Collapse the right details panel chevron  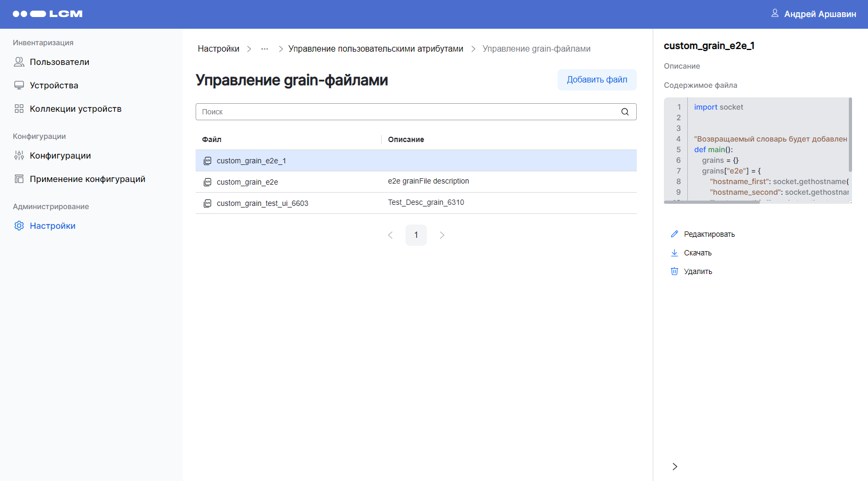coord(675,467)
